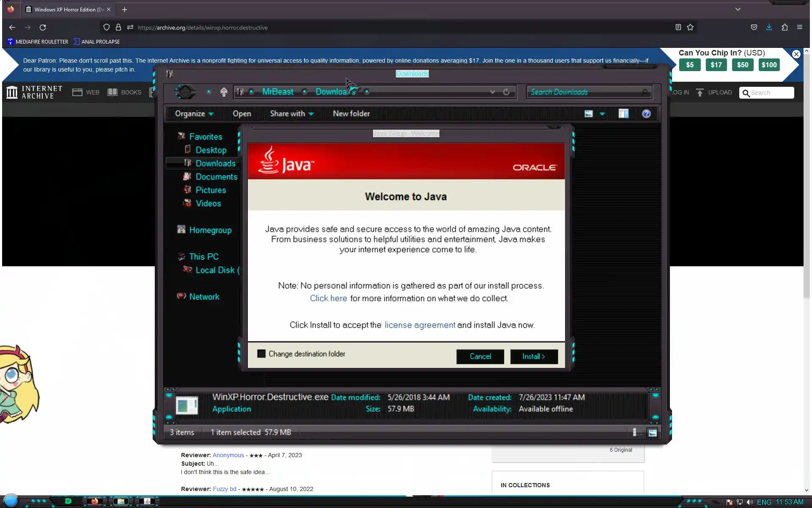Screen dimensions: 812x508
Task: Choose the $17 donation amount
Action: click(716, 65)
